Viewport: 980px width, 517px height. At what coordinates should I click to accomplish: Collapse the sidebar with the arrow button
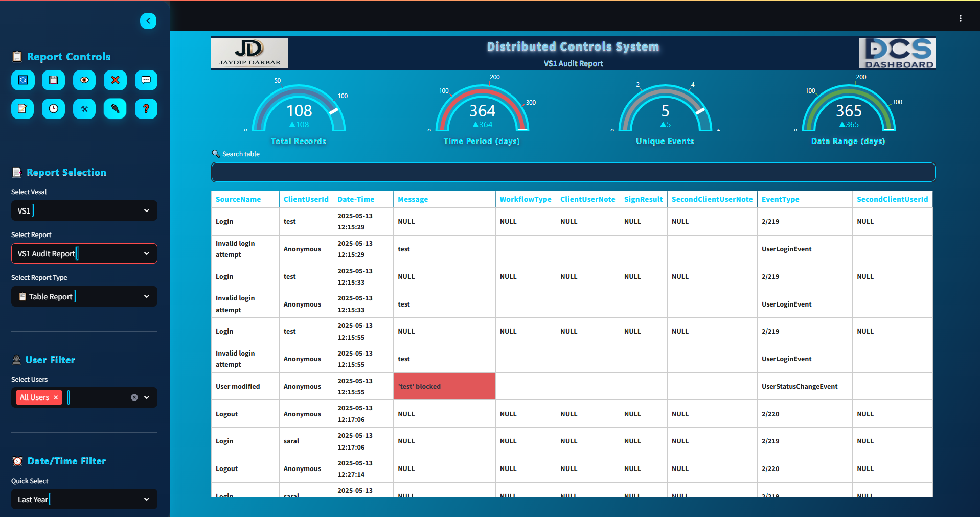[148, 21]
